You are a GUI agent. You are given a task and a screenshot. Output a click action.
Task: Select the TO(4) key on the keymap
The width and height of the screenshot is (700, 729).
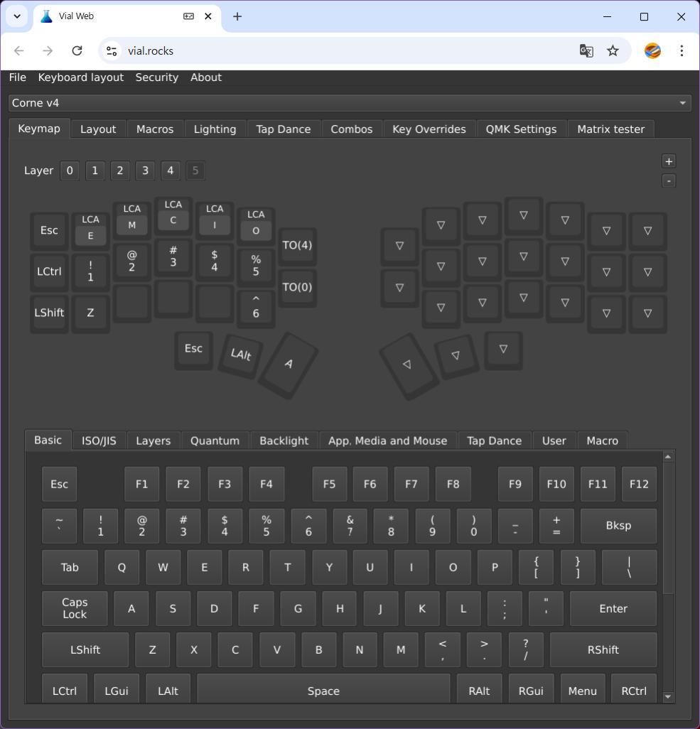(x=297, y=245)
